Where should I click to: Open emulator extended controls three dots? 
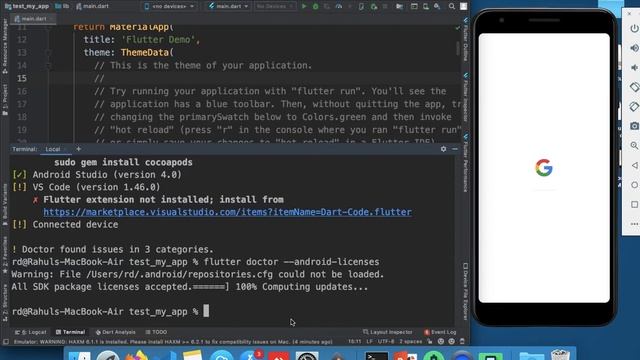click(x=634, y=224)
